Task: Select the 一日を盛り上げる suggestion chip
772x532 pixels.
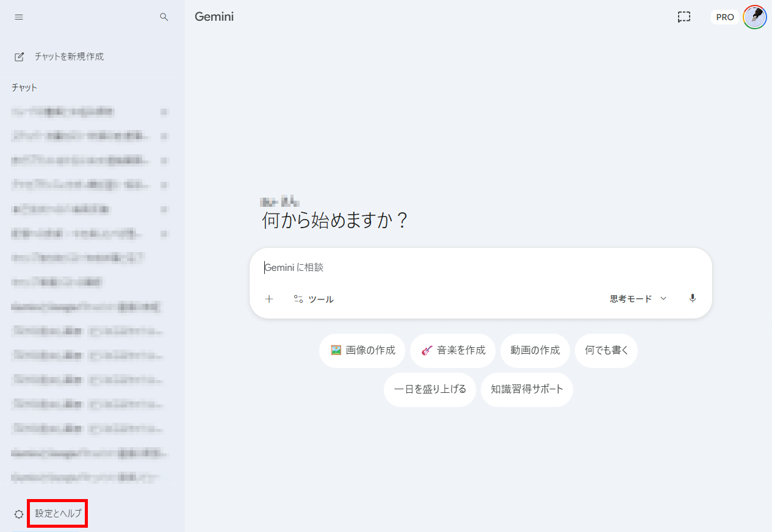Action: pyautogui.click(x=430, y=389)
